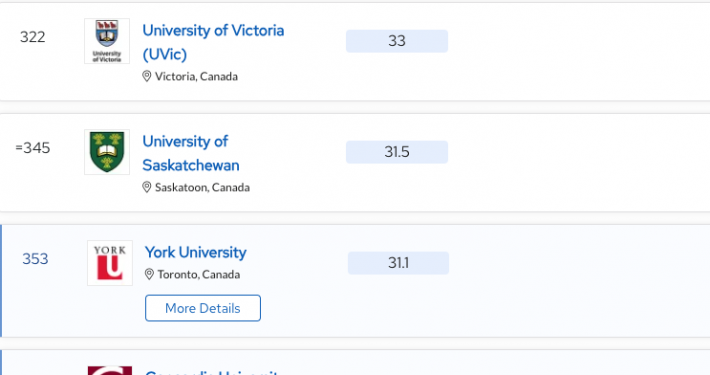
Task: Select the location pin beside Toronto, Canada
Action: coord(149,274)
